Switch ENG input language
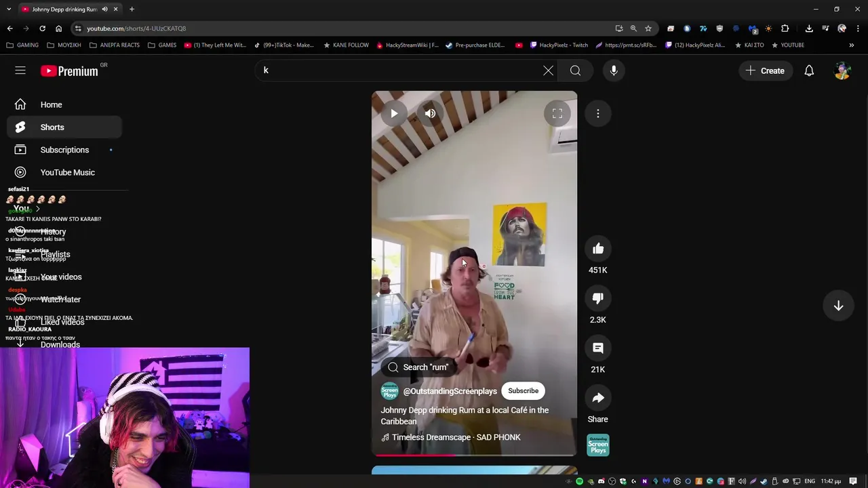Screen dimensions: 868x488 (x=810, y=481)
